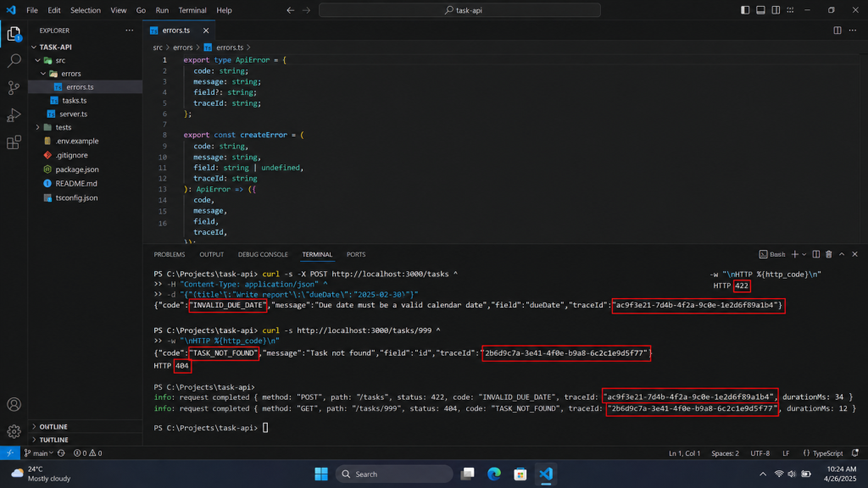Maximize the panel size chevron
The image size is (868, 488).
tap(842, 254)
